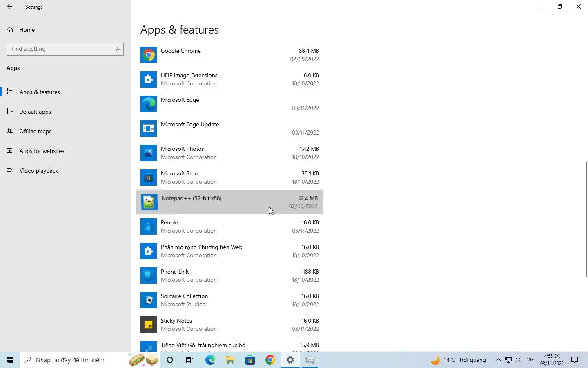The image size is (588, 368).
Task: Select Notepad++ (32-bit x86) entry text
Action: coord(192,198)
